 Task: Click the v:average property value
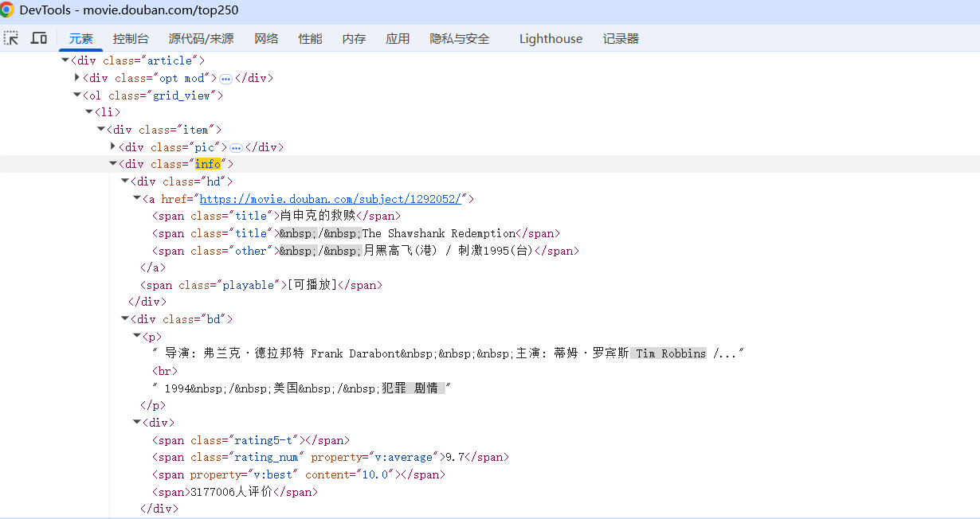[405, 458]
